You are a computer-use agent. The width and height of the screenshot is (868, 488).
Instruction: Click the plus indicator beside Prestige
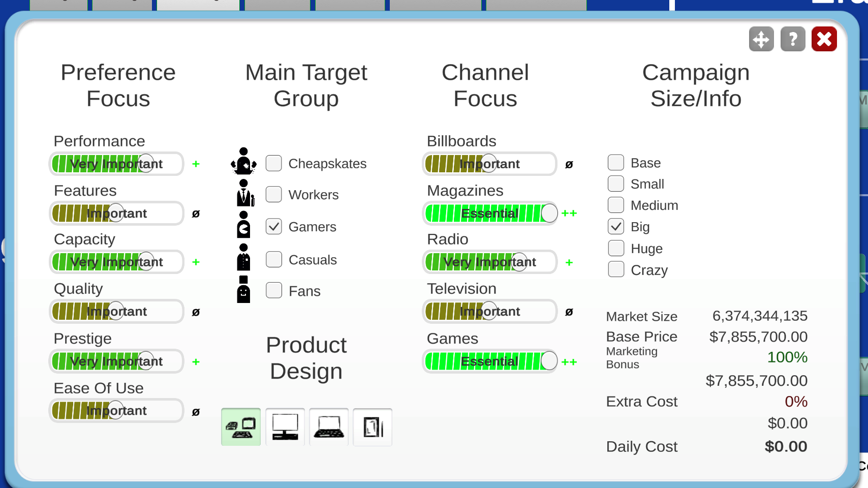(196, 361)
